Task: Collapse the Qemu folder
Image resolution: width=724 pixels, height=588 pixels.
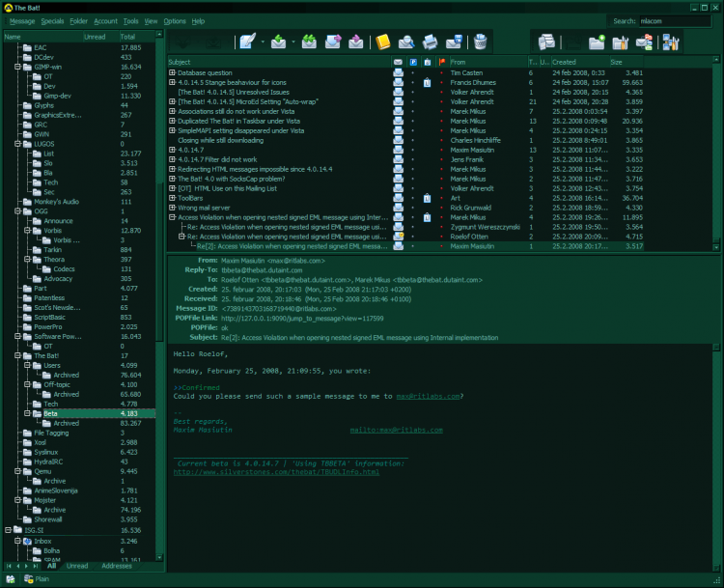Action: click(x=17, y=471)
